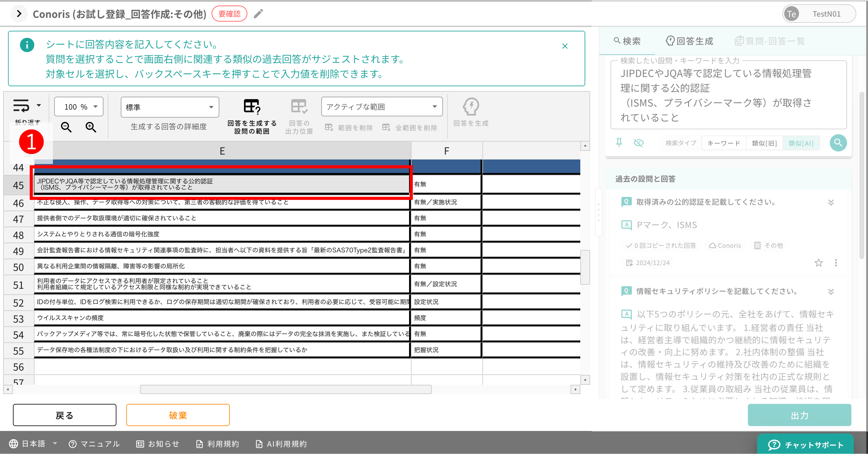
Task: Click the star favorite icon on past answer
Action: [x=819, y=263]
